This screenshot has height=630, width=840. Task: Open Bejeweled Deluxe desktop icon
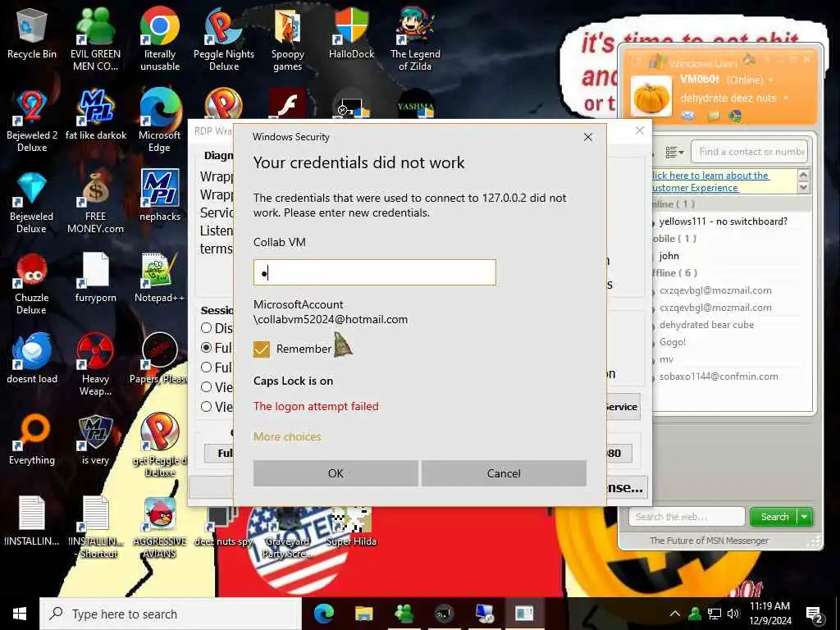point(32,202)
